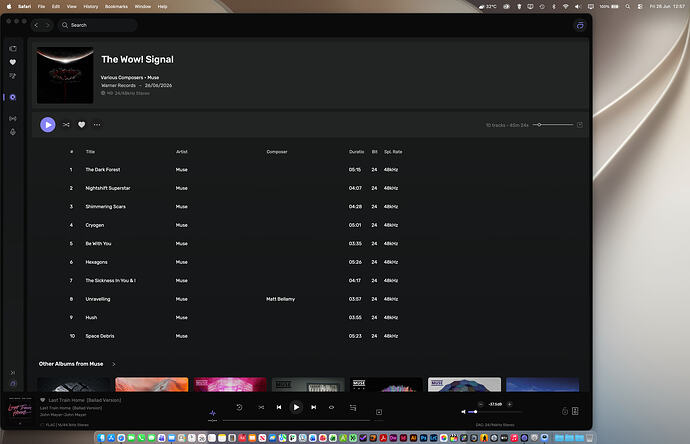Viewport: 690px width, 444px height.
Task: Select track The Dark Forest
Action: click(x=103, y=169)
